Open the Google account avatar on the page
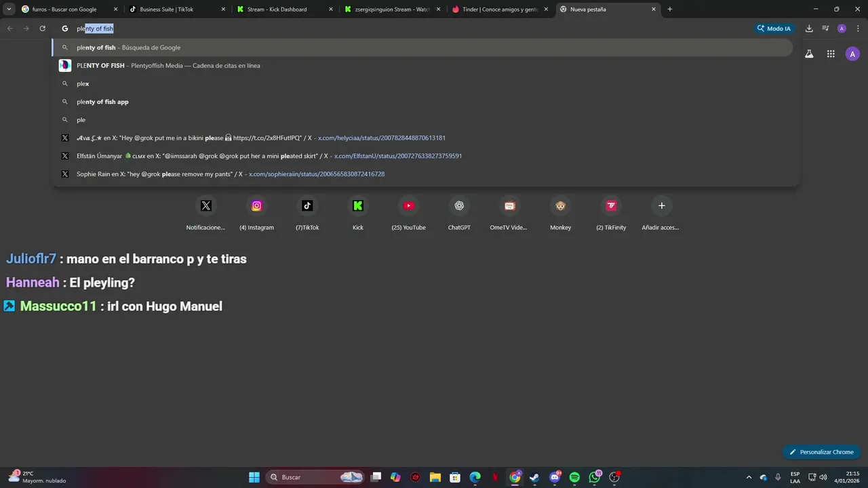This screenshot has width=868, height=488. click(852, 54)
